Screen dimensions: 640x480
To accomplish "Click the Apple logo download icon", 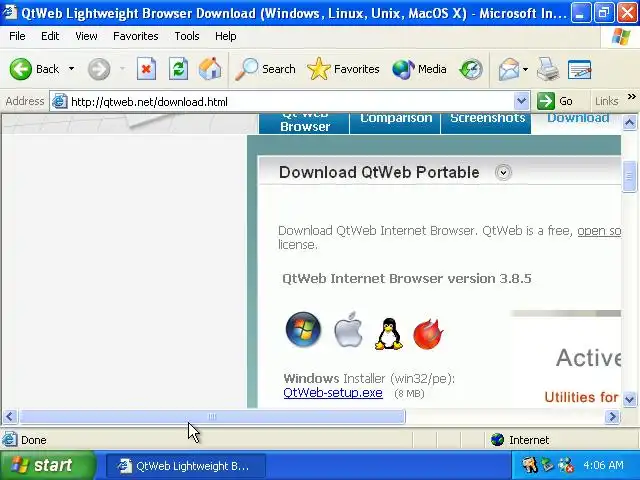I will coord(348,330).
